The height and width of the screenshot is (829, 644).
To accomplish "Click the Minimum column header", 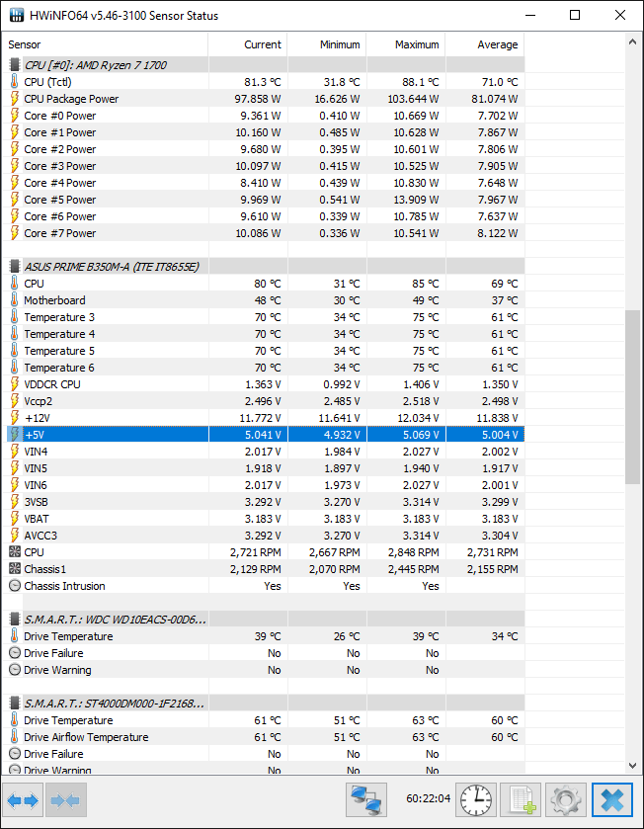I will [x=327, y=44].
